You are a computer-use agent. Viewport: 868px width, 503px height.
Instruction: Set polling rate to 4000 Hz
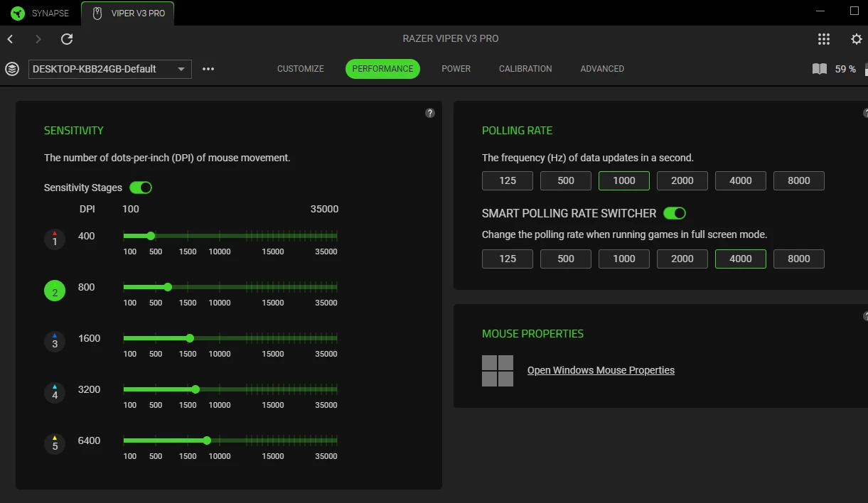tap(741, 180)
